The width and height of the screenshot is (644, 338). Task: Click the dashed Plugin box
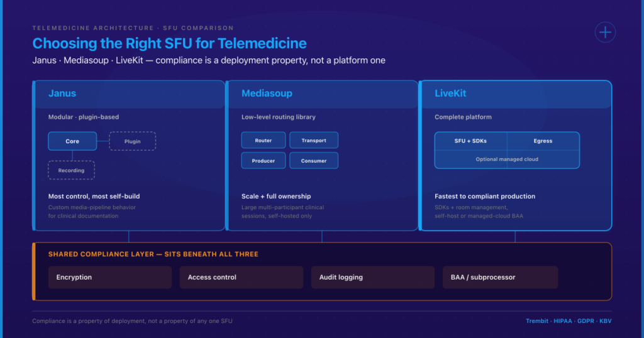pos(132,141)
